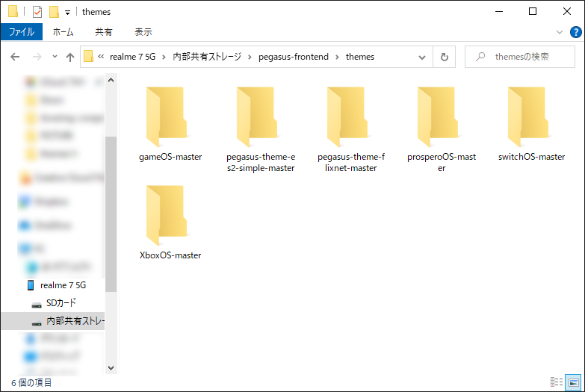Click the 内部共有ストレージ breadcrumb
This screenshot has height=392, width=585.
207,57
